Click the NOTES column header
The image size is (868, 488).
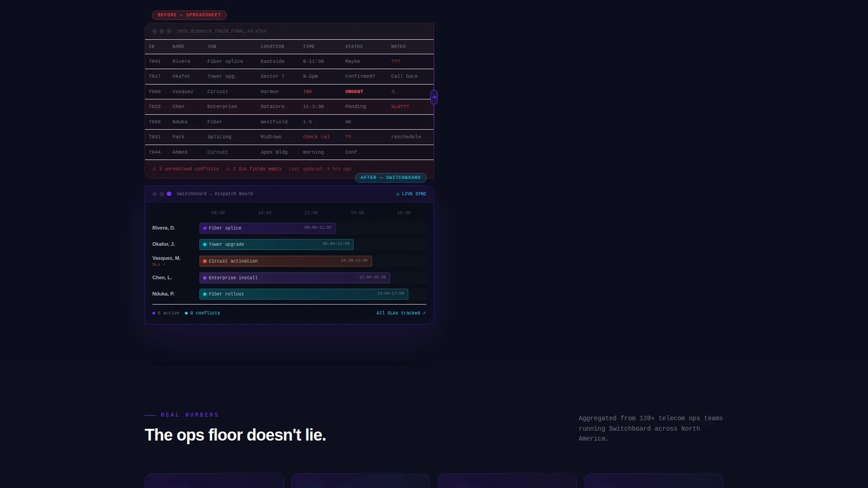pyautogui.click(x=398, y=47)
